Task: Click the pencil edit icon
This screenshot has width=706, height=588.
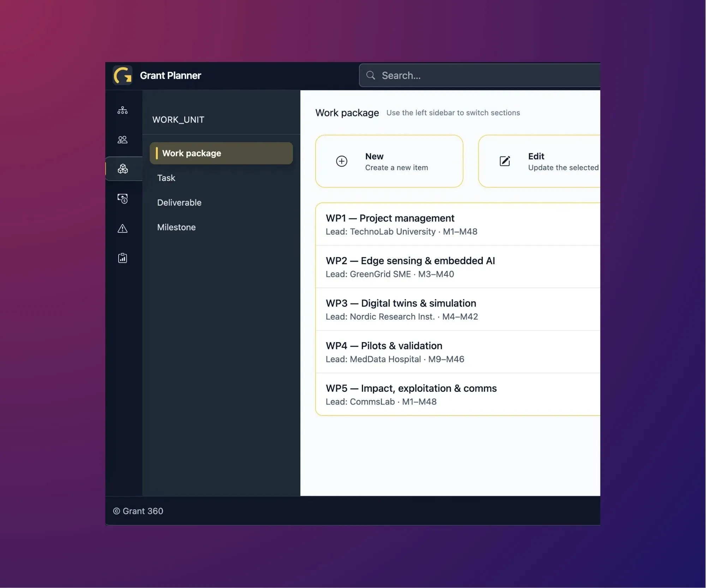Action: 504,161
